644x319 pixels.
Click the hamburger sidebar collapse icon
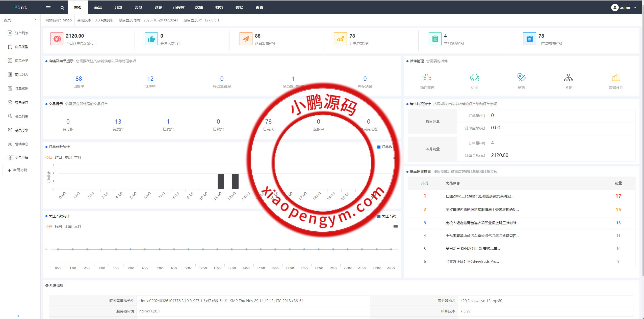point(48,8)
